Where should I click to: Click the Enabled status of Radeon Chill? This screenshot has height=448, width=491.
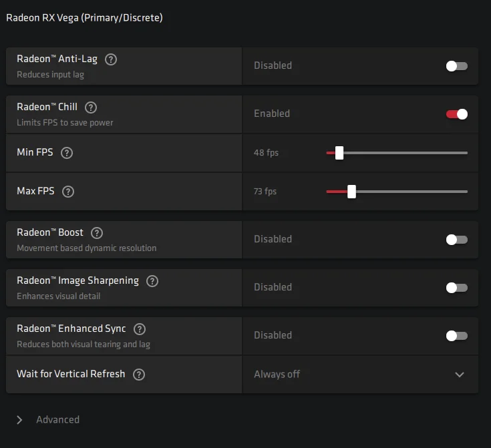tap(272, 114)
